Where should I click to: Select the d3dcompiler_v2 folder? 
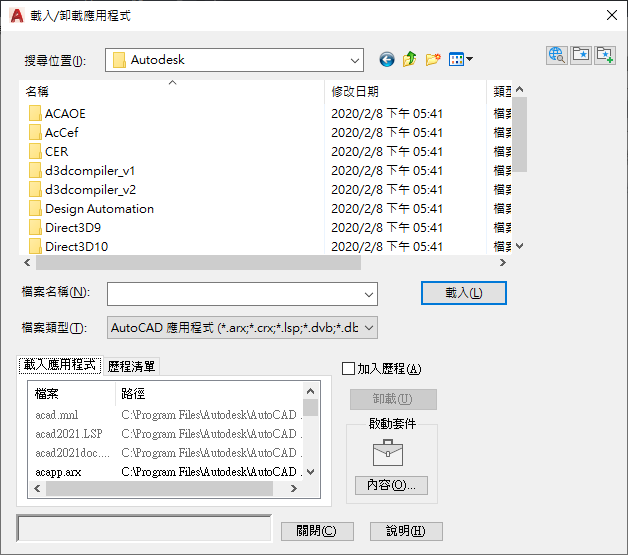pos(83,189)
